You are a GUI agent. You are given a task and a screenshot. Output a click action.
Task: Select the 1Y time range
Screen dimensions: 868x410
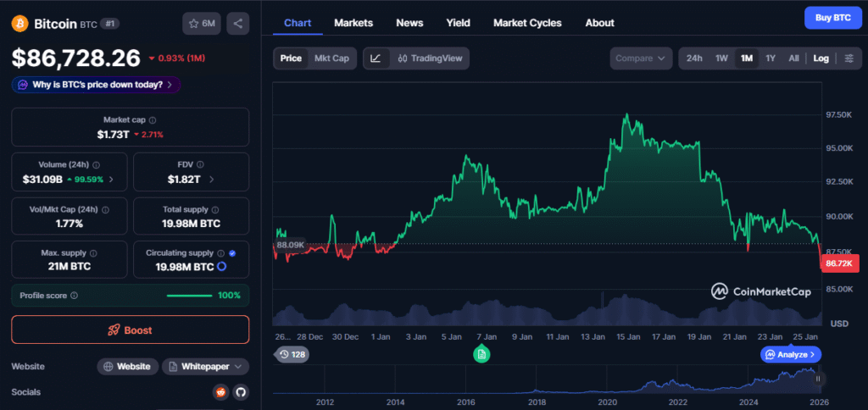tap(770, 58)
